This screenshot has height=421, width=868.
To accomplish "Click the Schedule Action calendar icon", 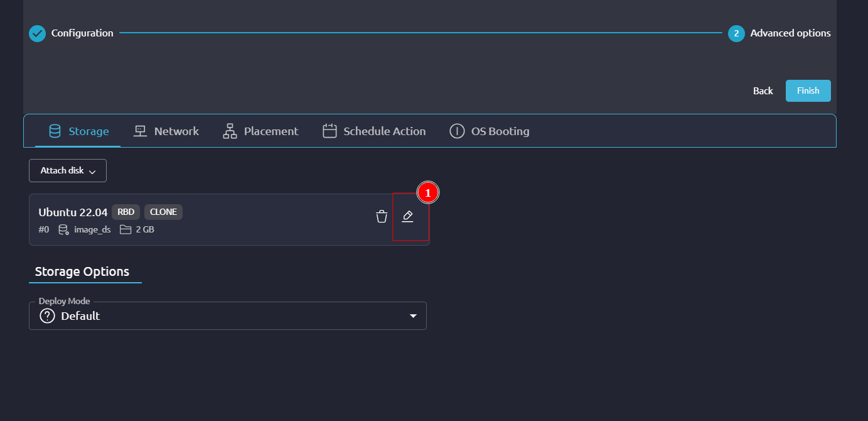I will point(330,131).
